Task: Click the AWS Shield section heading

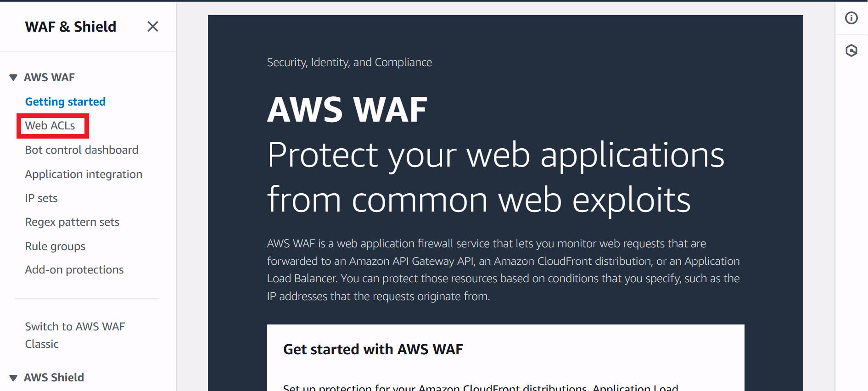Action: (54, 378)
